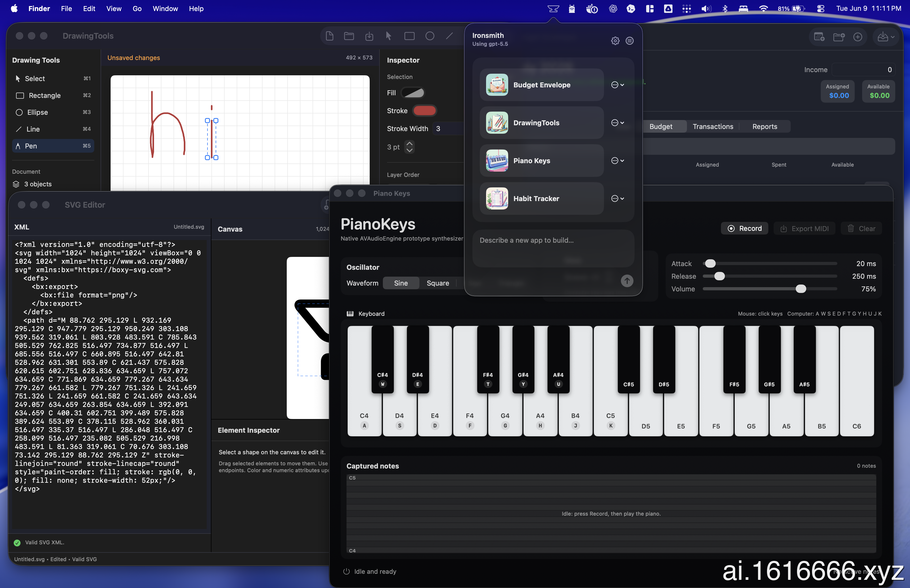Image resolution: width=910 pixels, height=588 pixels.
Task: Open Habit Tracker app icon in Ironsmith
Action: (497, 198)
